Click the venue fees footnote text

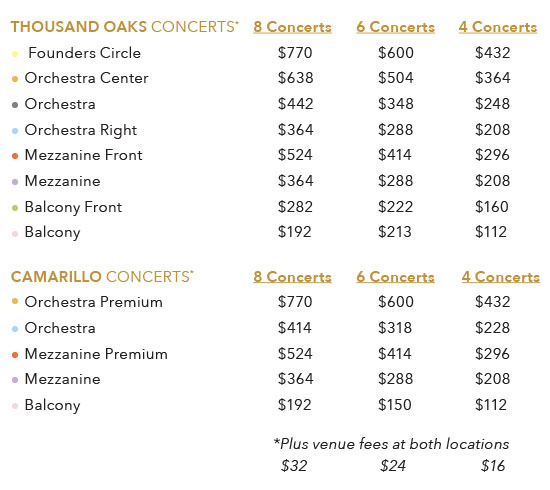[x=391, y=444]
